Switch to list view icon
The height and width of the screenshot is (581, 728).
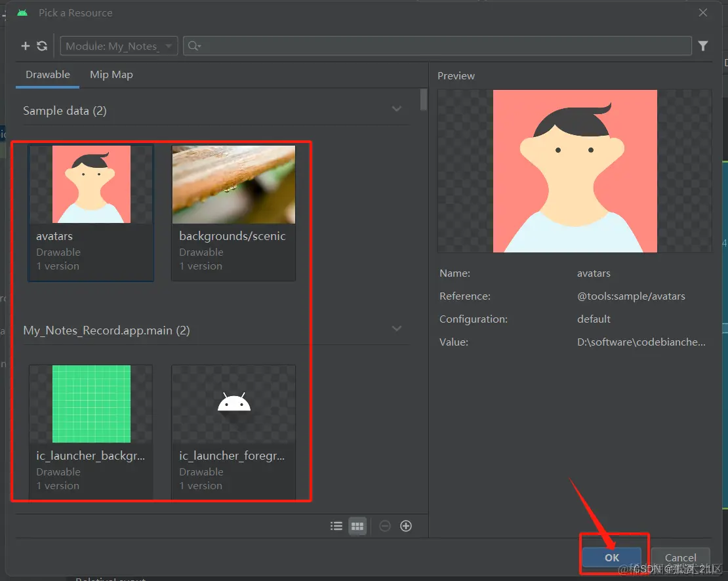pyautogui.click(x=336, y=526)
